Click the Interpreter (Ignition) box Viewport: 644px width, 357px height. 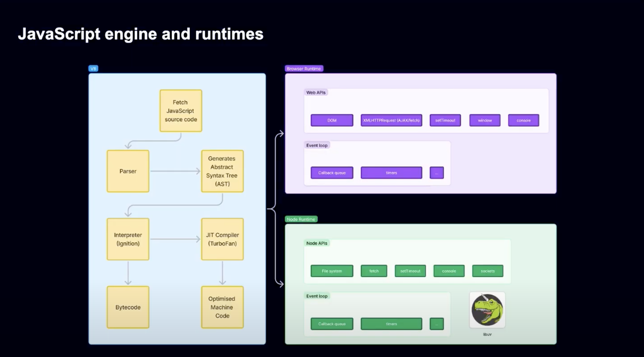pyautogui.click(x=128, y=239)
